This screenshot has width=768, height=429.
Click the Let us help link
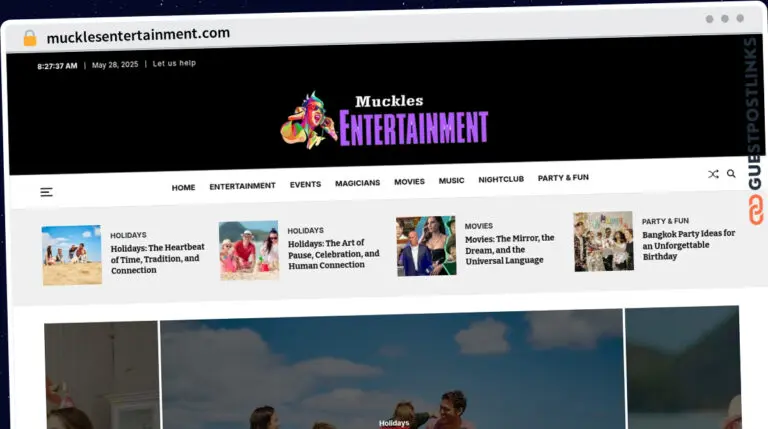tap(174, 63)
